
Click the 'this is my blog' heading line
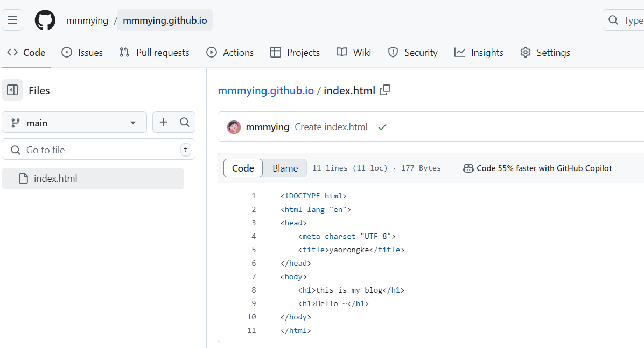click(x=351, y=290)
